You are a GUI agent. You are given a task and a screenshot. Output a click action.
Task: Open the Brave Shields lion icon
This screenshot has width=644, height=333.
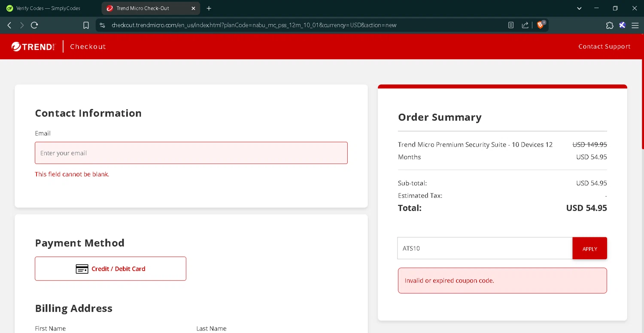point(541,25)
